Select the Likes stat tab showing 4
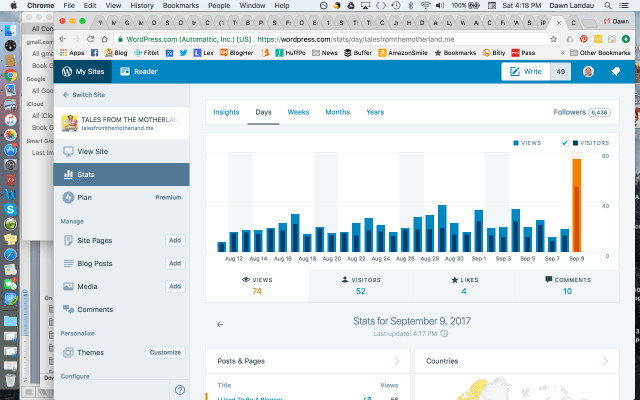This screenshot has height=400, width=640. click(464, 286)
